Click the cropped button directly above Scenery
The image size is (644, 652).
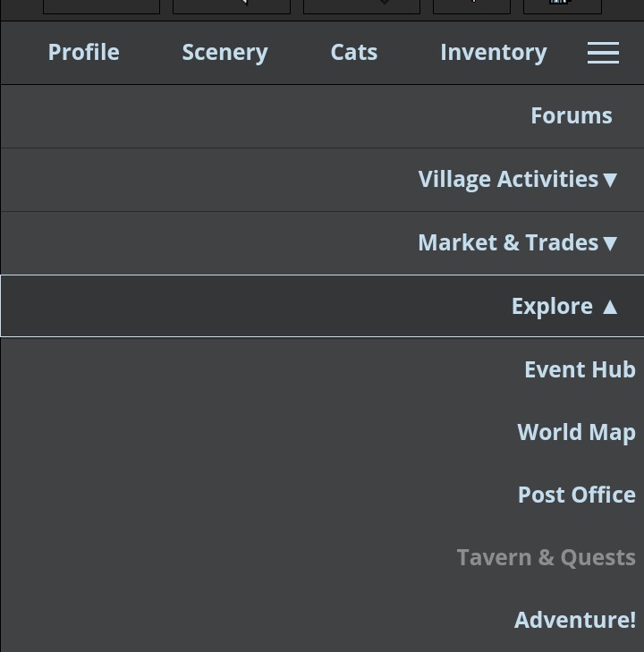point(232,6)
